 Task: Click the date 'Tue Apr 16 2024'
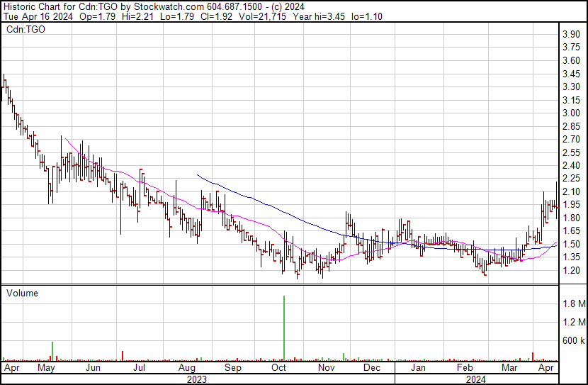point(38,16)
